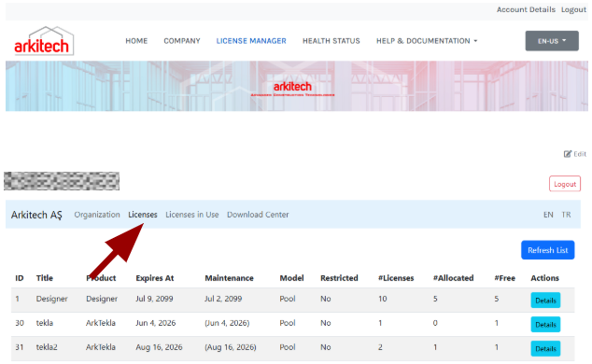Image resolution: width=592 pixels, height=364 pixels.
Task: Click the ArkTekla product cell in tekla2 row
Action: tap(101, 347)
